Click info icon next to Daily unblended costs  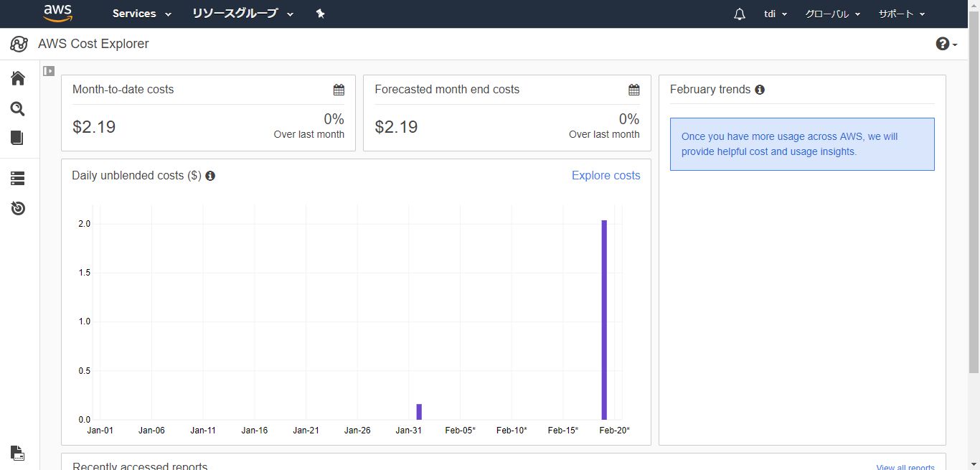pos(210,176)
